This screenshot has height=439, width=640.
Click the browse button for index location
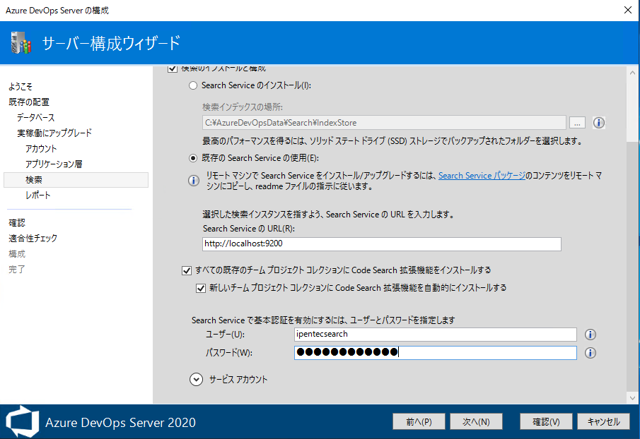tap(577, 122)
